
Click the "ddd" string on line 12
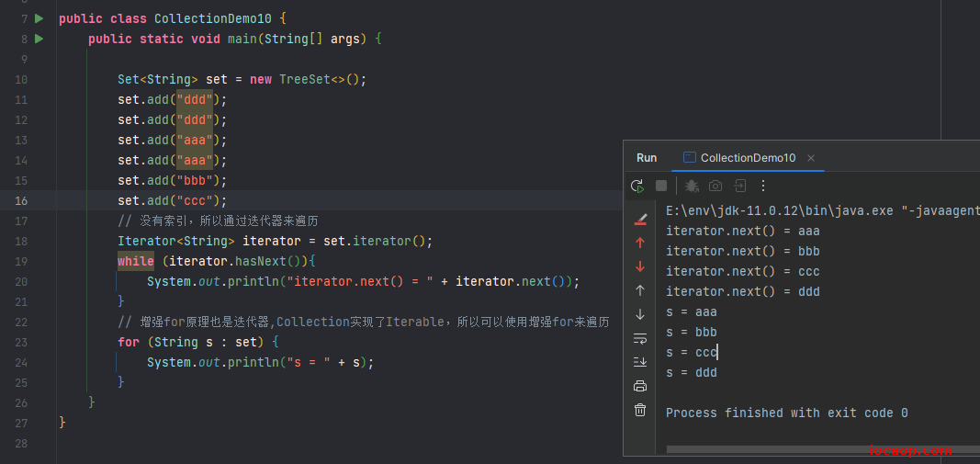195,119
